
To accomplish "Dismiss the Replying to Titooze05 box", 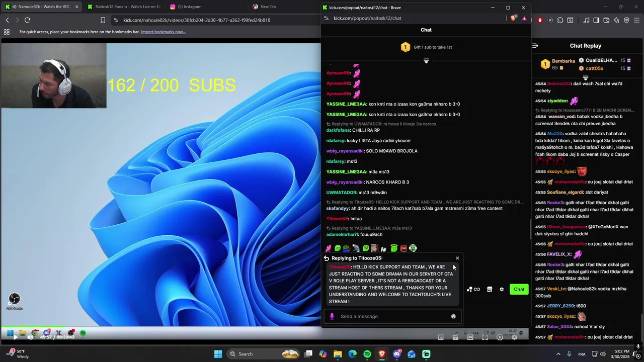I will (x=457, y=258).
